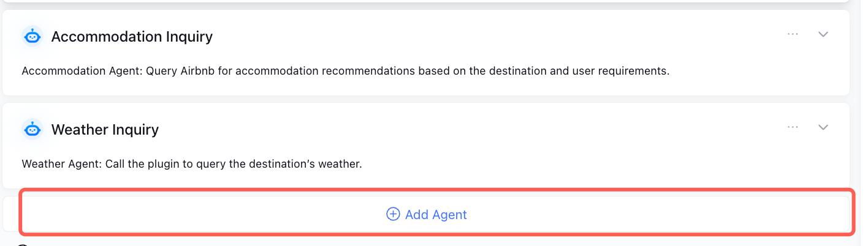The image size is (868, 246).
Task: Click the Weather Agent description text
Action: click(x=192, y=164)
